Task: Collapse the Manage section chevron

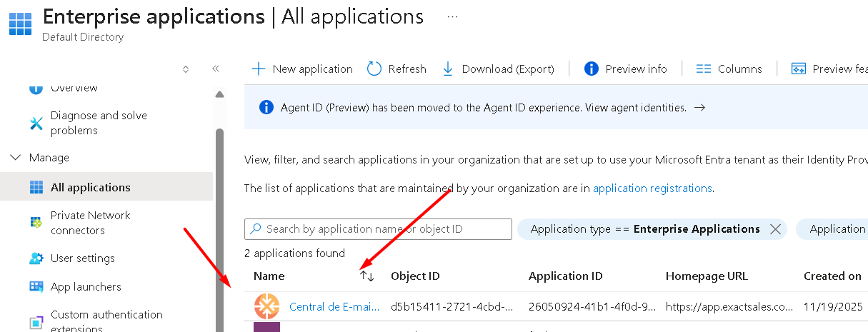Action: 16,157
